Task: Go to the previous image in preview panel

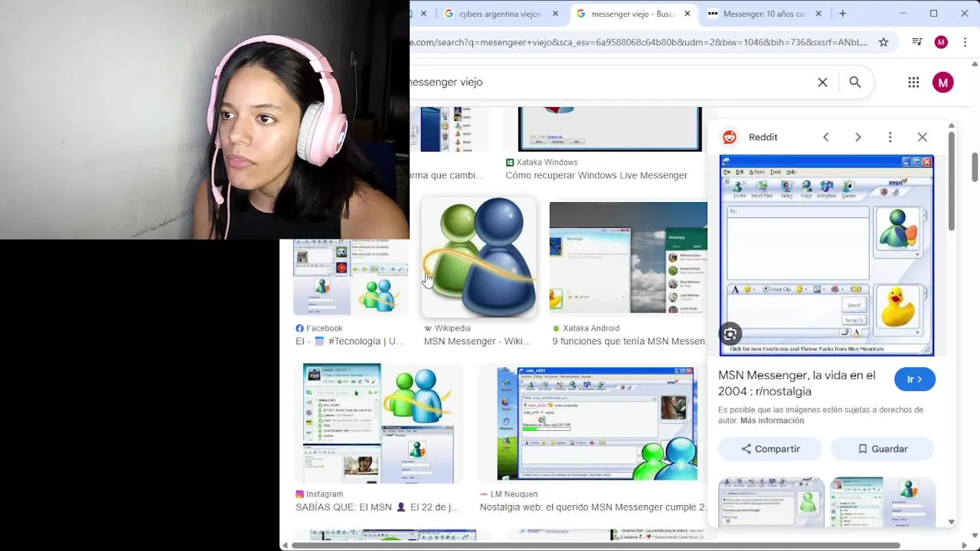Action: click(825, 137)
